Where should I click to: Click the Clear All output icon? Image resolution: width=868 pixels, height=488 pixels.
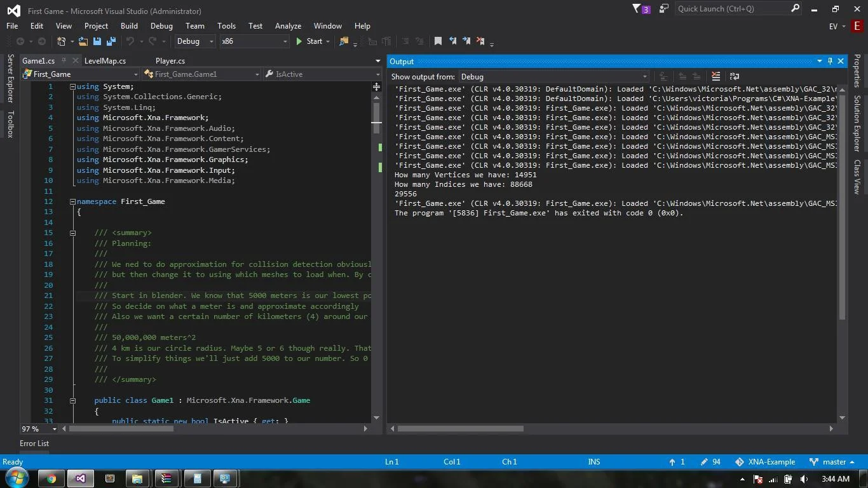tap(715, 76)
